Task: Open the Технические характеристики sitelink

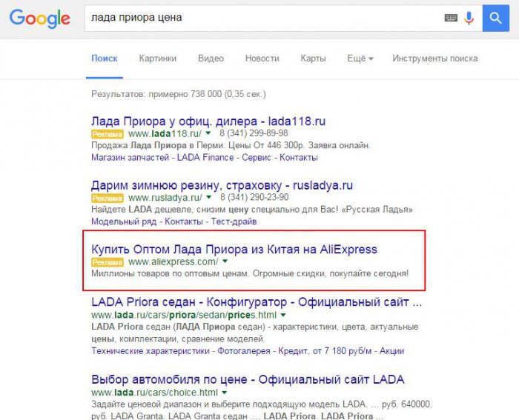Action: [151, 351]
